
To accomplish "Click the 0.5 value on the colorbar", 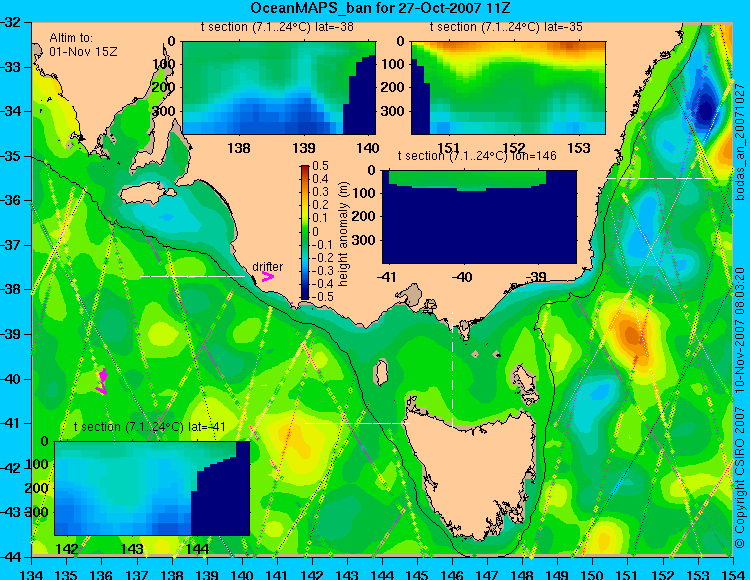I will (320, 166).
